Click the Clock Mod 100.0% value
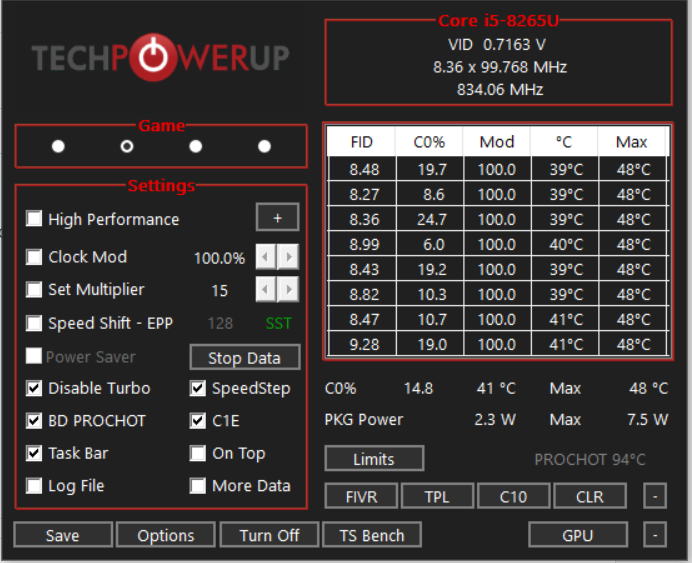Screen dimensions: 692x563 point(219,258)
